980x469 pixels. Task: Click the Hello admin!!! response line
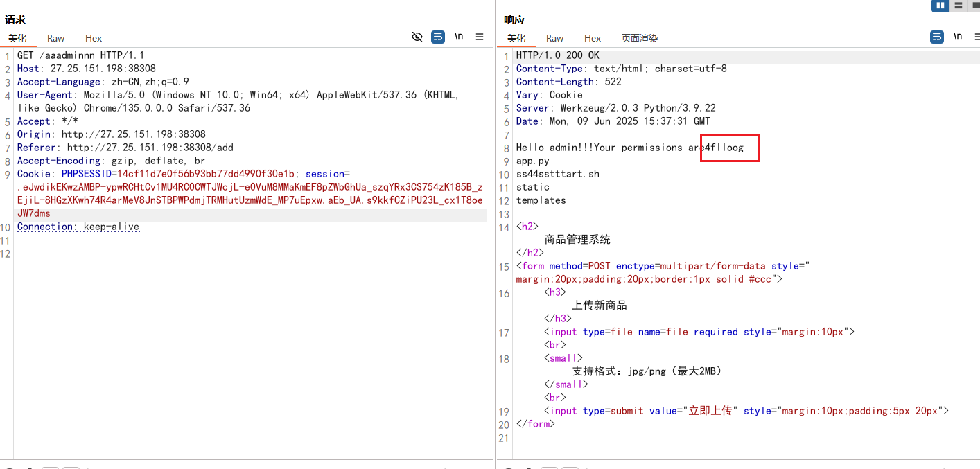point(629,148)
